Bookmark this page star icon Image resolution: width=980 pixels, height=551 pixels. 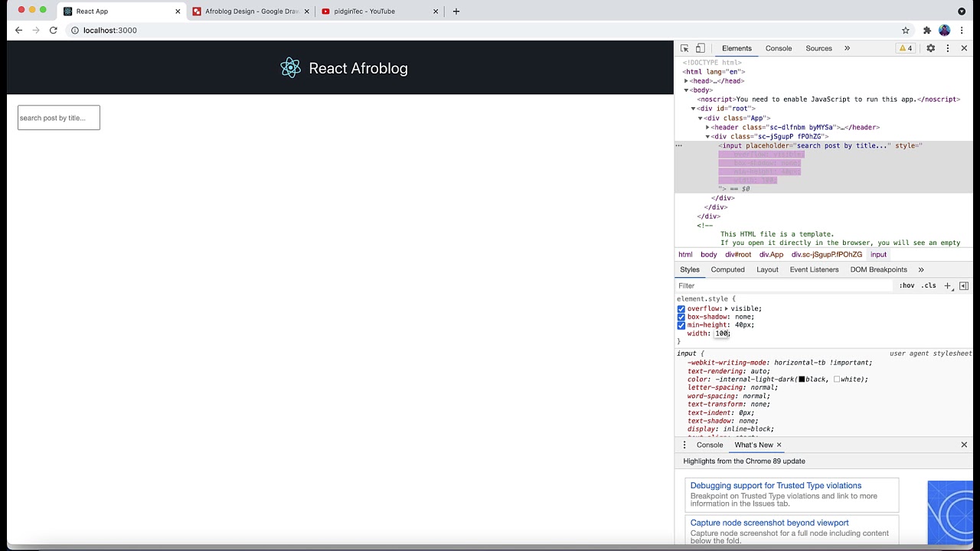tap(906, 31)
